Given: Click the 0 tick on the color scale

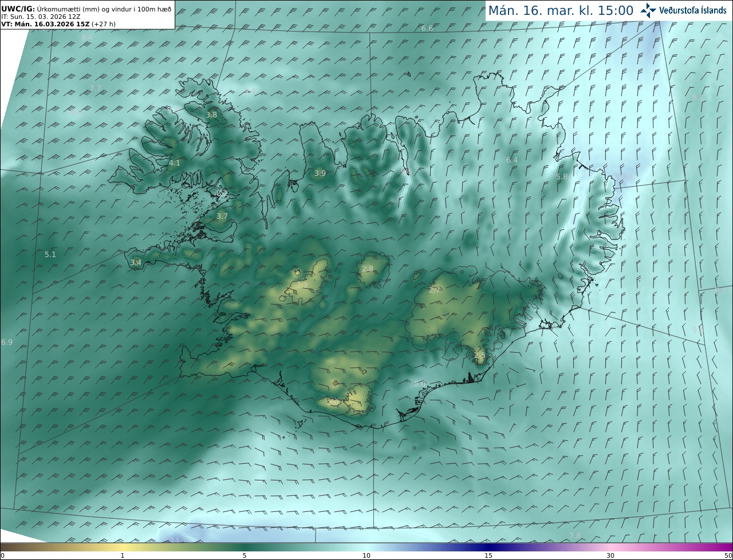Looking at the screenshot, I should tap(2, 555).
